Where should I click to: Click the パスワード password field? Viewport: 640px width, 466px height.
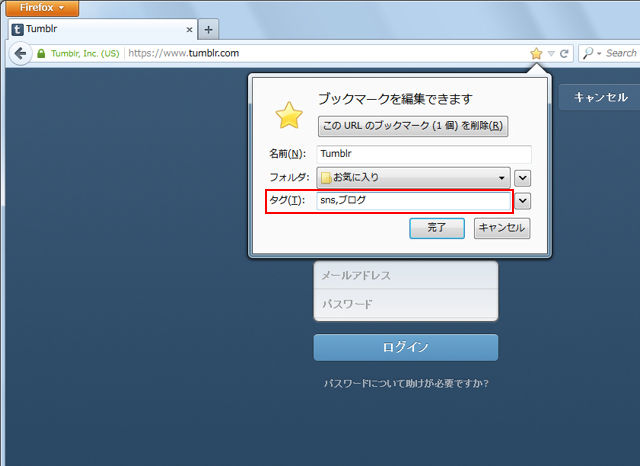tap(406, 304)
